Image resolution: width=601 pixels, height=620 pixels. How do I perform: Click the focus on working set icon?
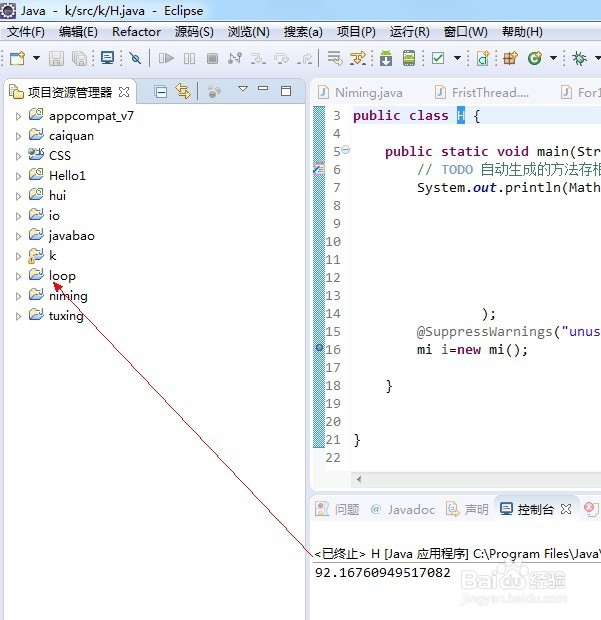pos(214,92)
